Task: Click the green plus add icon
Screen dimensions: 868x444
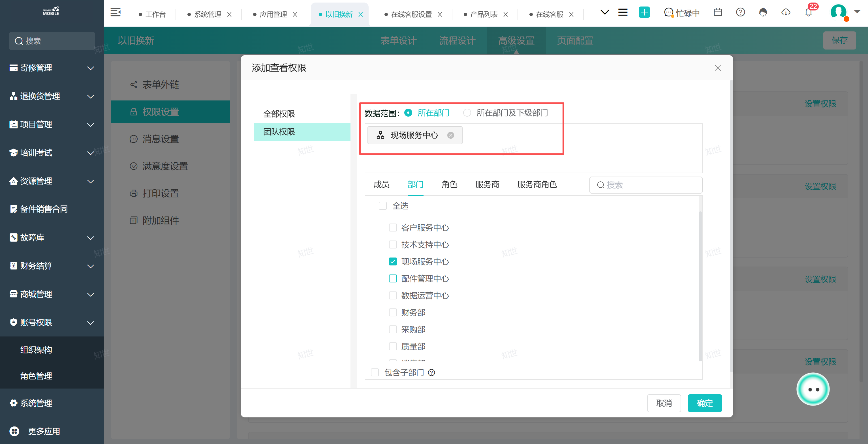Action: coord(644,12)
